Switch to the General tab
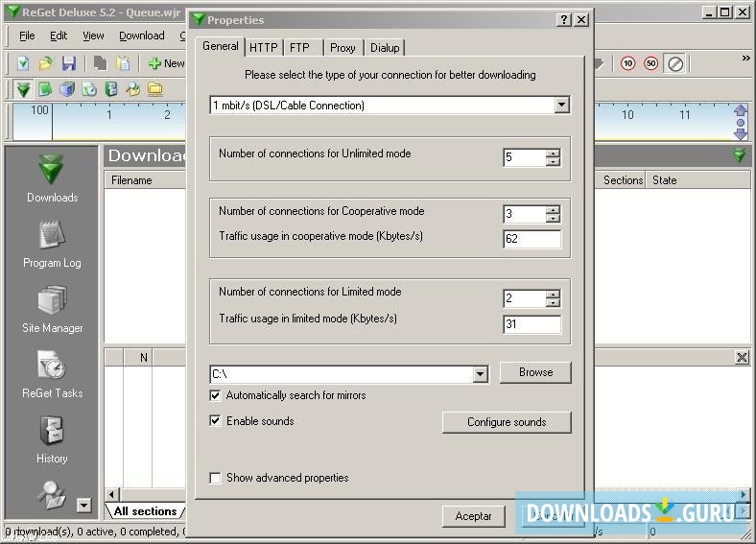The image size is (756, 544). (x=221, y=46)
